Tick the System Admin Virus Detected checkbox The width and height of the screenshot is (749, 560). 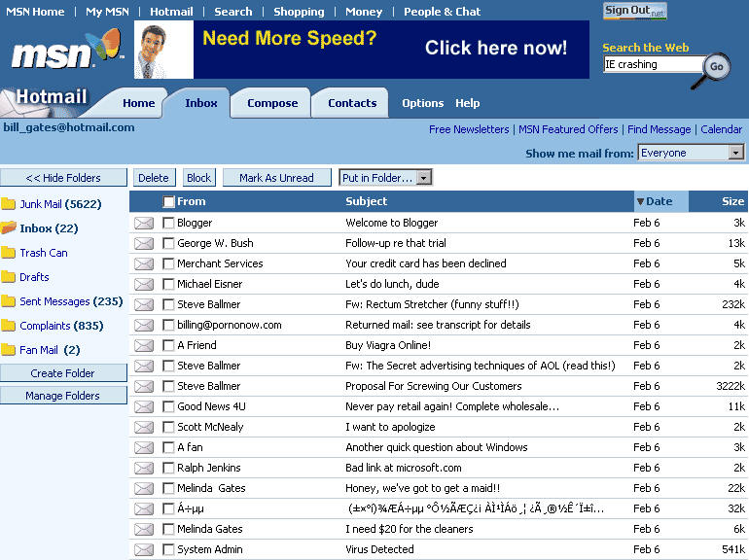coord(168,550)
